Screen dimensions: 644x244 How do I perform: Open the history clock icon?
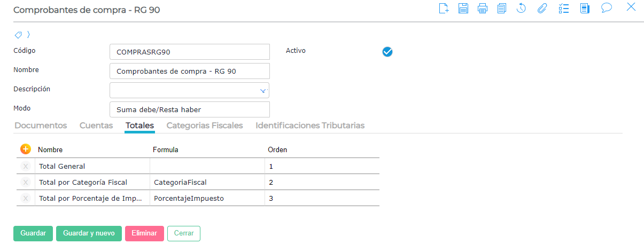pyautogui.click(x=522, y=8)
